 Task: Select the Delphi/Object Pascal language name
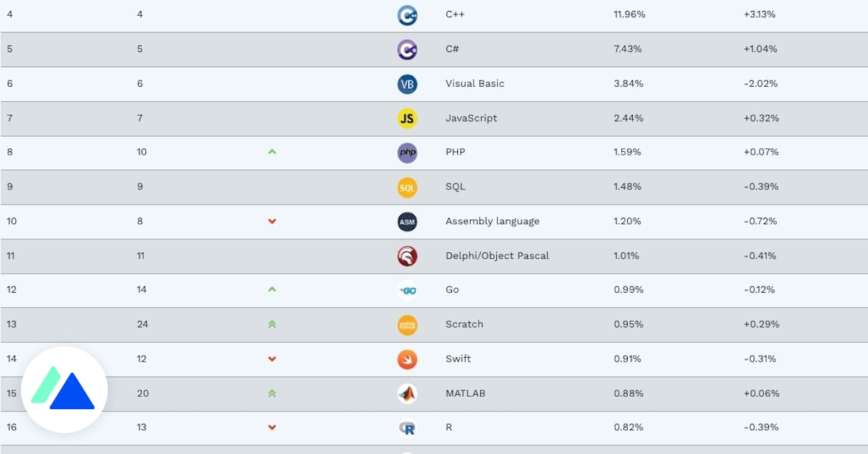click(x=497, y=256)
